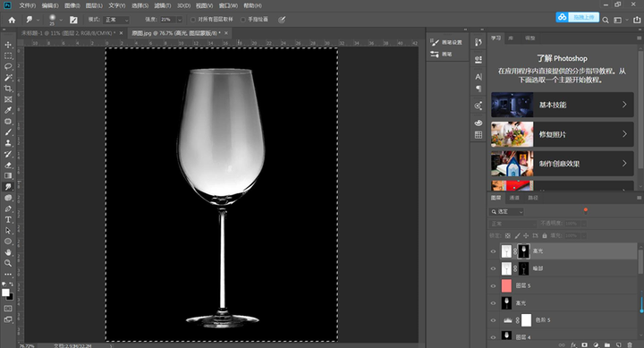Select the Horizontal Type tool
The image size is (644, 348).
pyautogui.click(x=8, y=220)
